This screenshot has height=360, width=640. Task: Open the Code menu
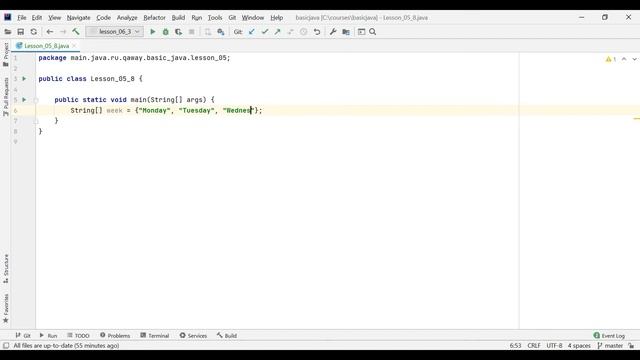(103, 18)
